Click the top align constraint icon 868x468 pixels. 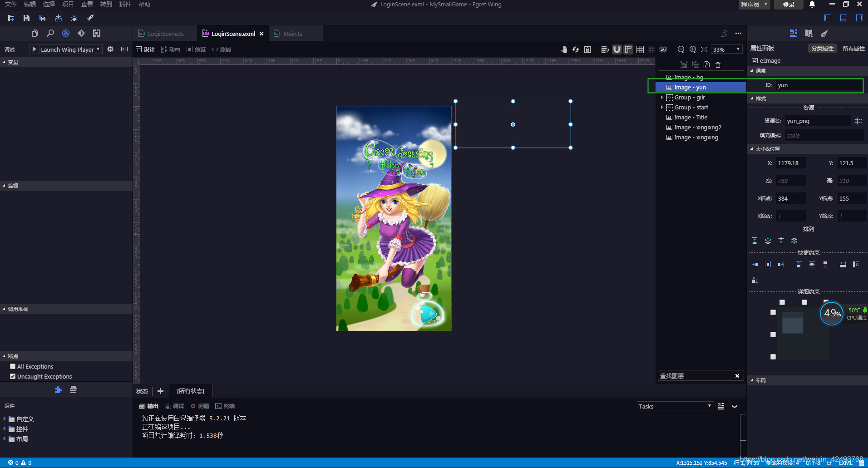point(799,265)
